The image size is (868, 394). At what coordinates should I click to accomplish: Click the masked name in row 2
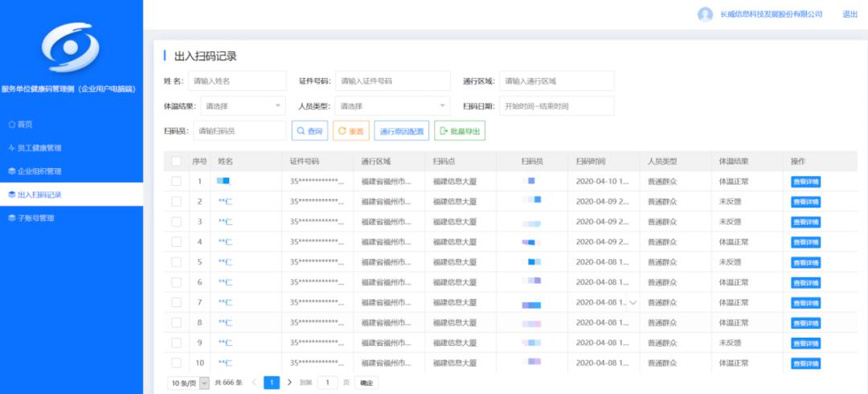(225, 202)
